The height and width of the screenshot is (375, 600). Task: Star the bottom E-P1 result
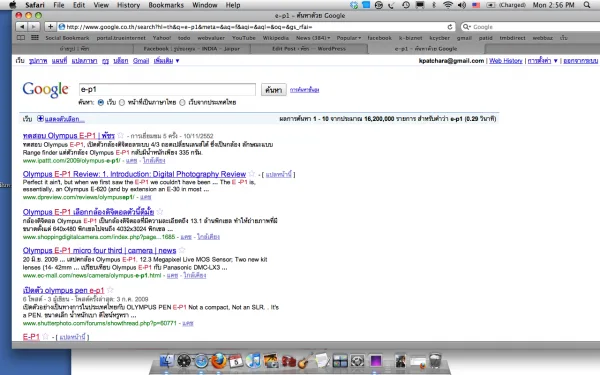coord(46,336)
